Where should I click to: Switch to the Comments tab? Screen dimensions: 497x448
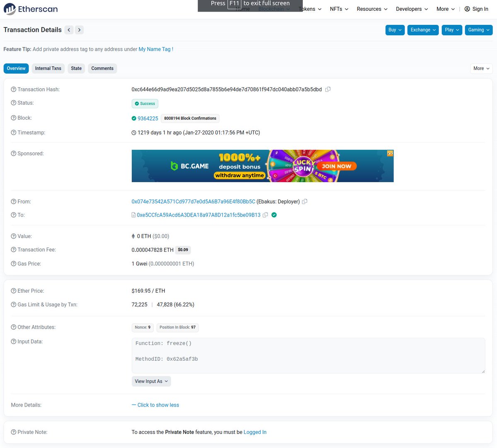(102, 68)
